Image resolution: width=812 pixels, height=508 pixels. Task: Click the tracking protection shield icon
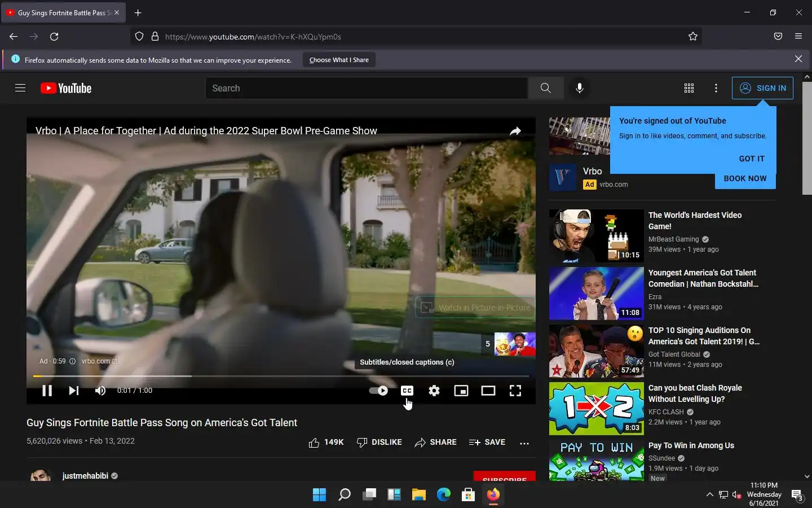point(139,37)
